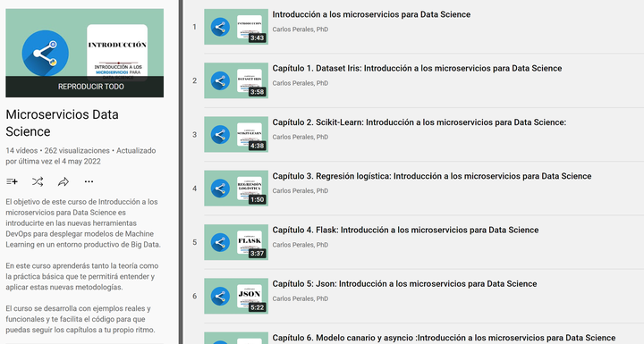The image size is (644, 344).
Task: Open Capítulo 5: Json video title
Action: [404, 283]
